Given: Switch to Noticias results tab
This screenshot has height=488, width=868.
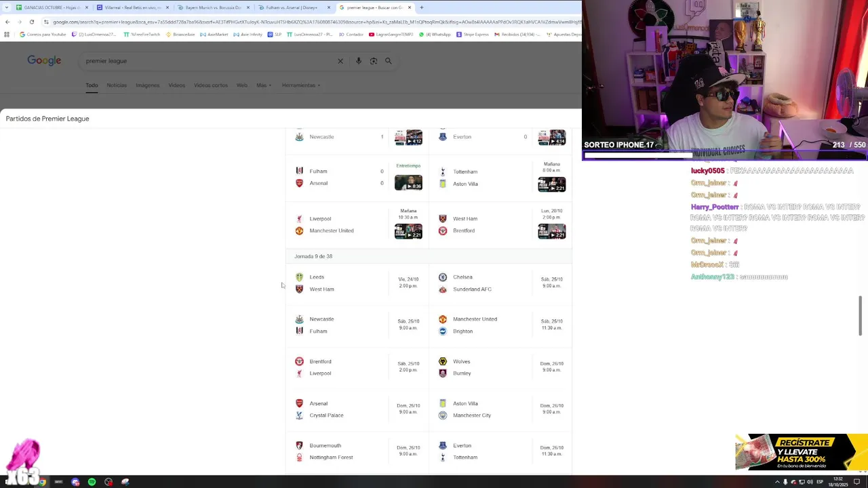Looking at the screenshot, I should click(x=117, y=85).
